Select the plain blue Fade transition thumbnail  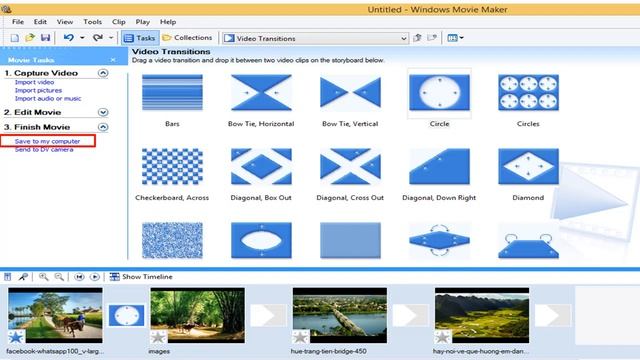(x=350, y=240)
